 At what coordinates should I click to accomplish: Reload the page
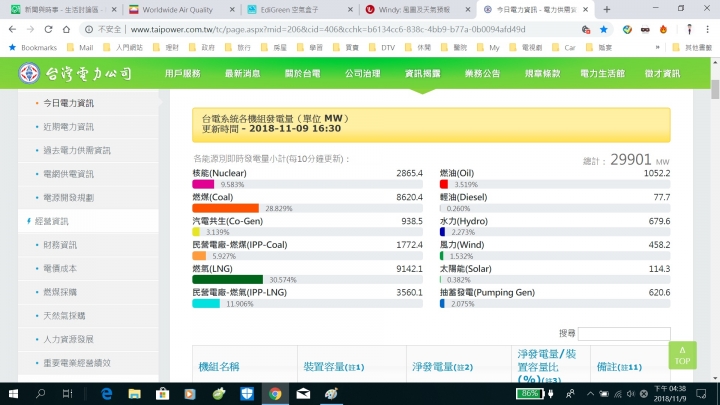[x=48, y=29]
